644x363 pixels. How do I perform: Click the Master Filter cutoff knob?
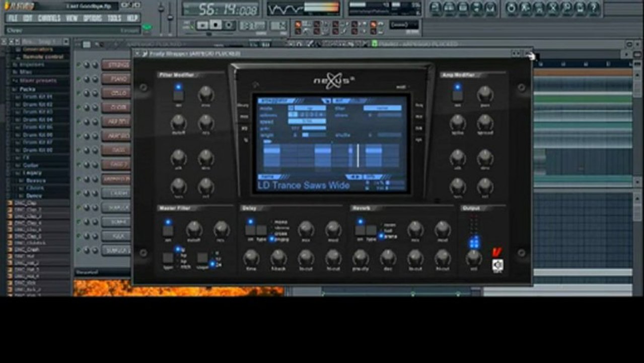tap(194, 229)
